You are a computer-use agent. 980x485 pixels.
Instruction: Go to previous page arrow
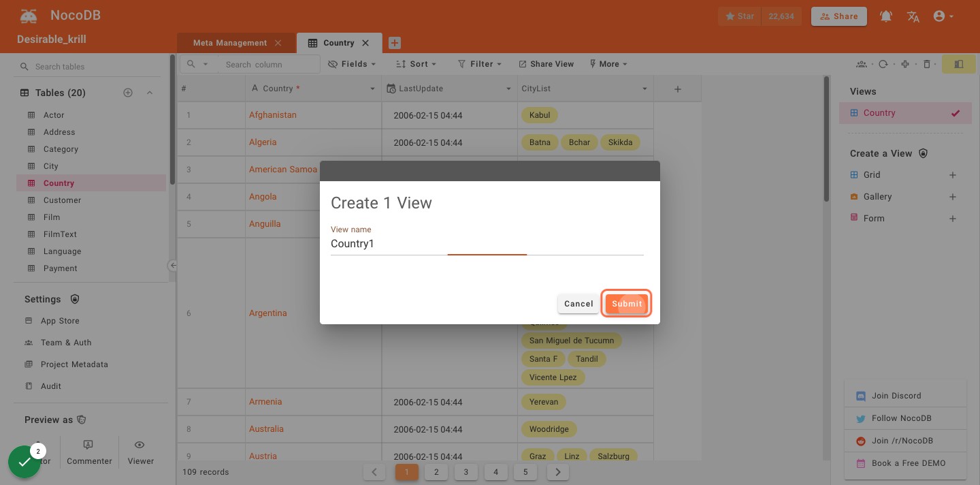(374, 472)
